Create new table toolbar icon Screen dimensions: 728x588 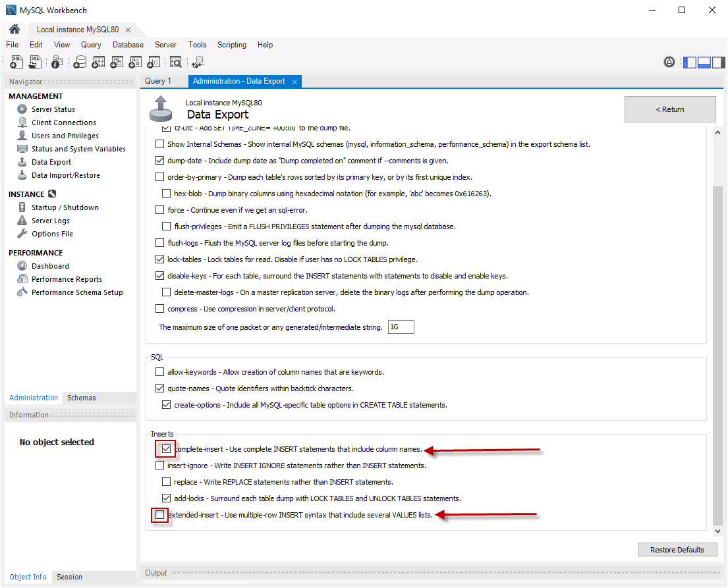(x=98, y=62)
